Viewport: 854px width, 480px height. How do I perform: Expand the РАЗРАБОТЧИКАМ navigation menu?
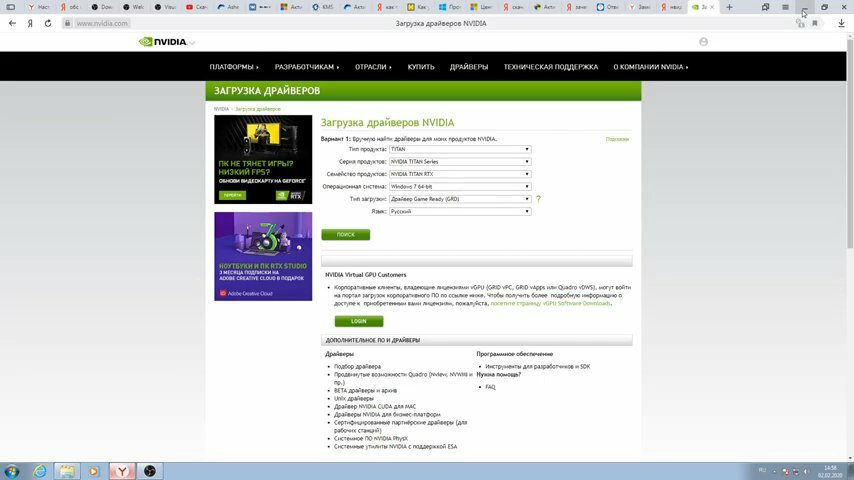307,67
